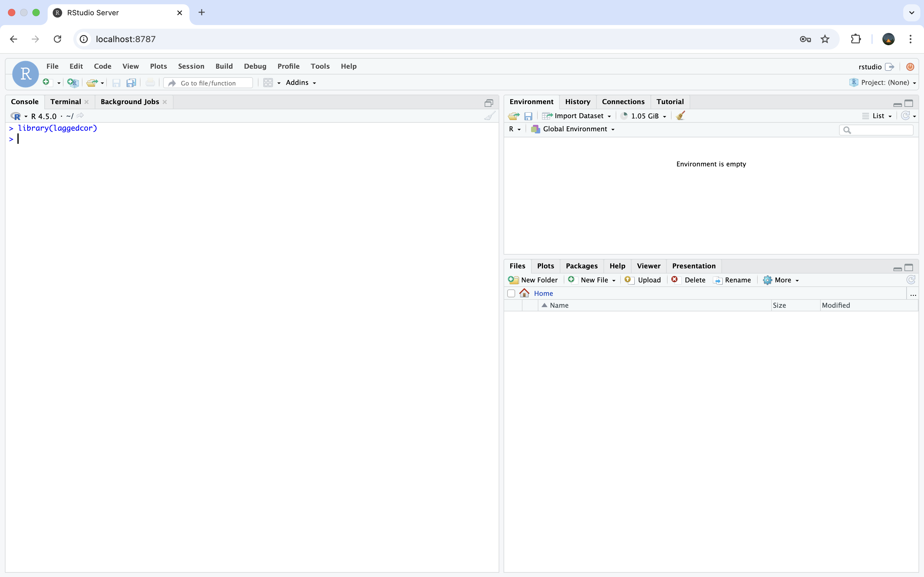Open the Session menu

click(x=191, y=66)
